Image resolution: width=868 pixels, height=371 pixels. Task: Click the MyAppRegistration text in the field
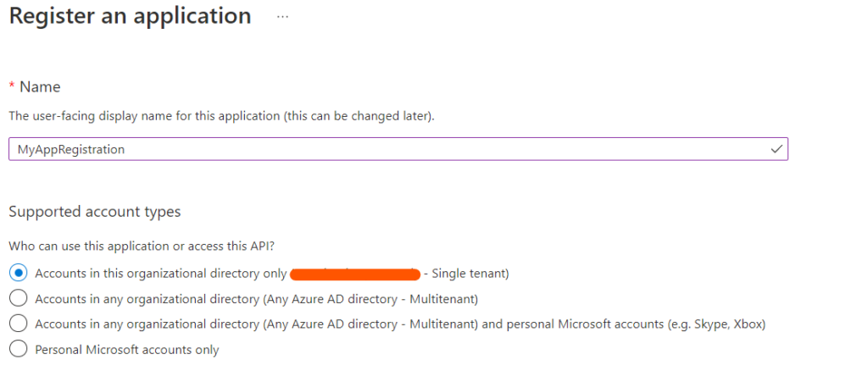tap(71, 150)
